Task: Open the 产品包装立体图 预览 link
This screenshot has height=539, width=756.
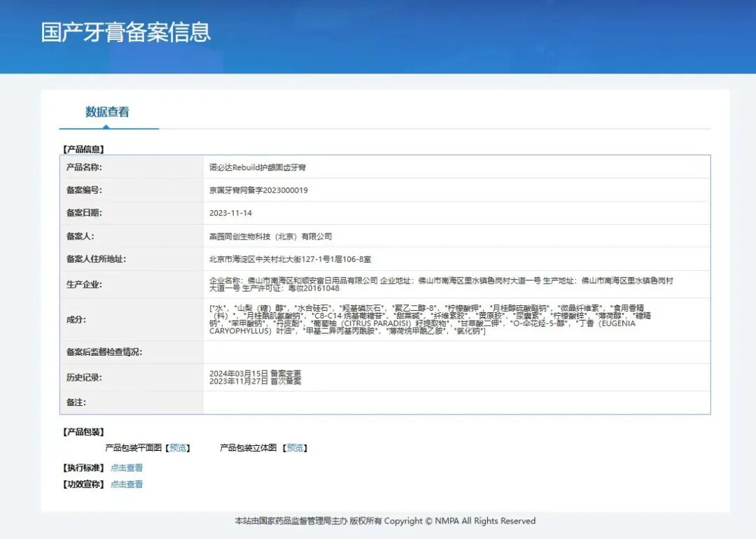Action: click(x=294, y=447)
